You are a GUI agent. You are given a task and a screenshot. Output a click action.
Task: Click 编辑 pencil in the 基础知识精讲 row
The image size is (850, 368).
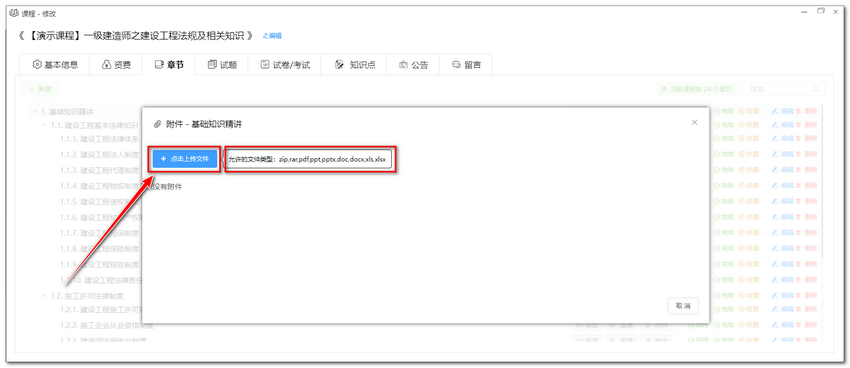[x=782, y=111]
